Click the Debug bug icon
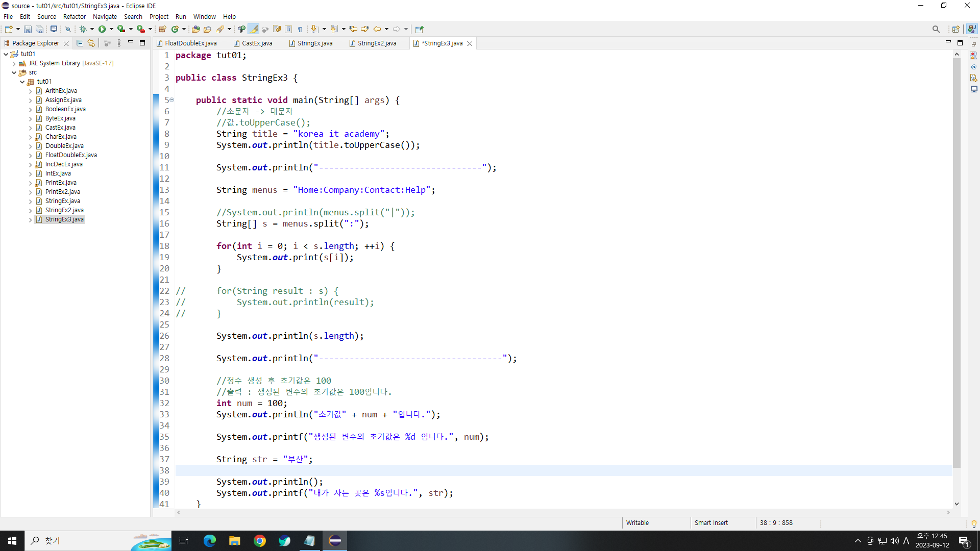Image resolution: width=980 pixels, height=551 pixels. click(83, 30)
